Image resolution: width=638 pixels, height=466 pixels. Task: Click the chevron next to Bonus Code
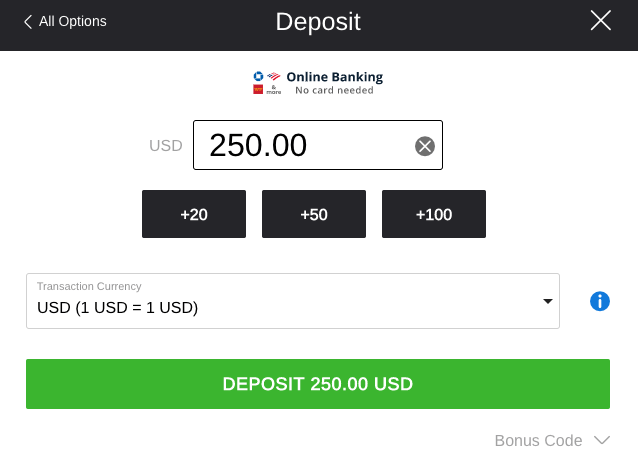pyautogui.click(x=602, y=440)
